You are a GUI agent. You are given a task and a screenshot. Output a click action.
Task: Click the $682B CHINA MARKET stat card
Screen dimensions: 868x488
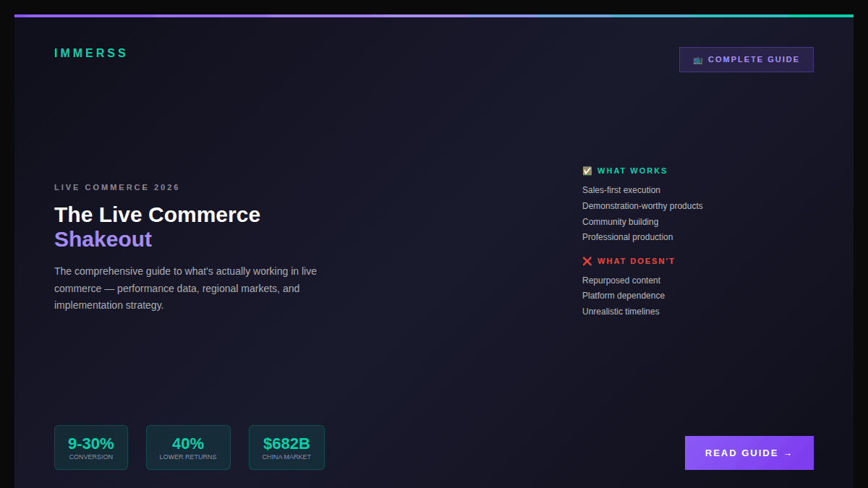286,448
